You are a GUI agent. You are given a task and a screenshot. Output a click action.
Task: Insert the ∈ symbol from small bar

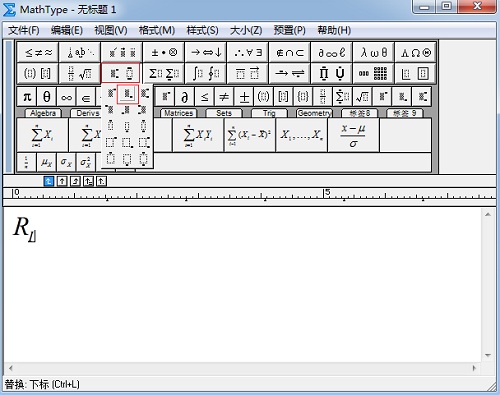click(86, 97)
